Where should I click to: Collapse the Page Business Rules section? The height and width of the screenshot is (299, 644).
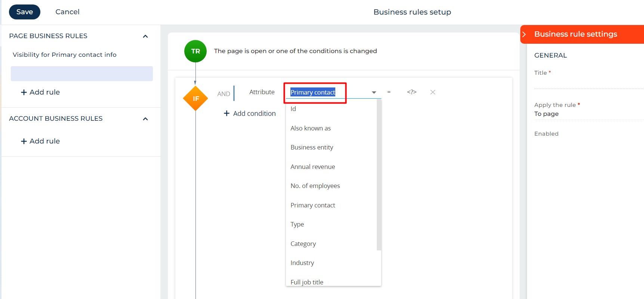(145, 36)
